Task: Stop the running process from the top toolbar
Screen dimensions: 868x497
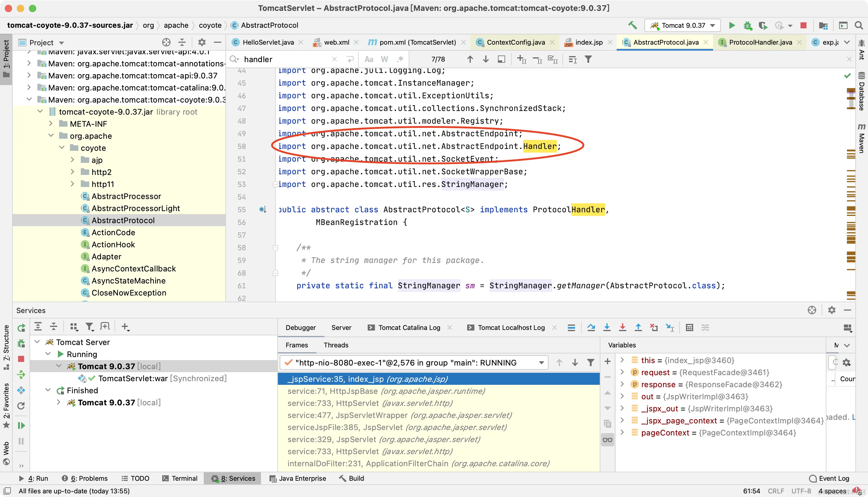Action: [803, 25]
